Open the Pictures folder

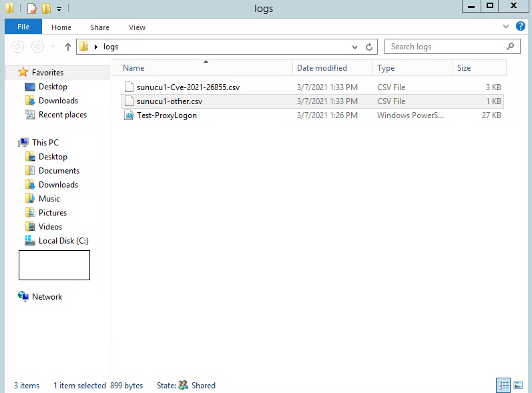(x=53, y=213)
